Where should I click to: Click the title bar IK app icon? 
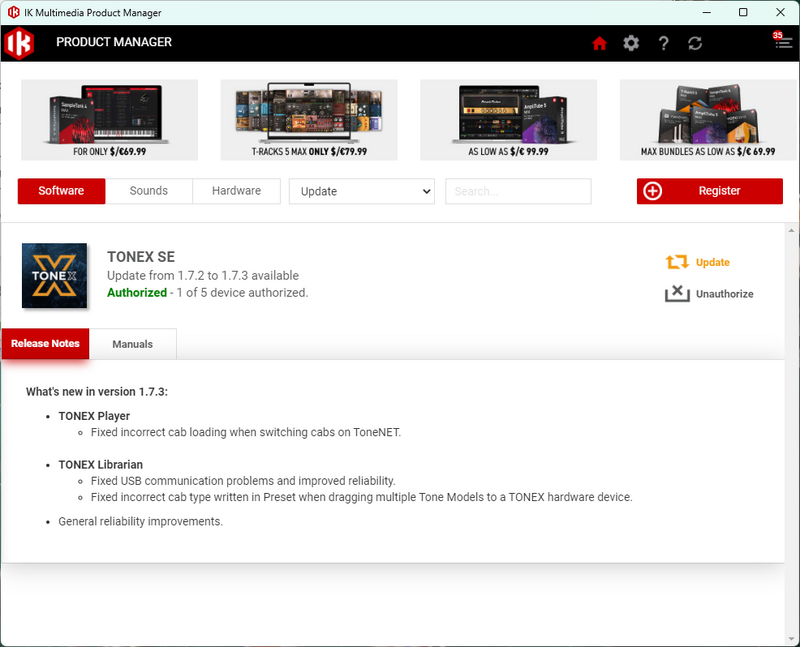pyautogui.click(x=13, y=12)
